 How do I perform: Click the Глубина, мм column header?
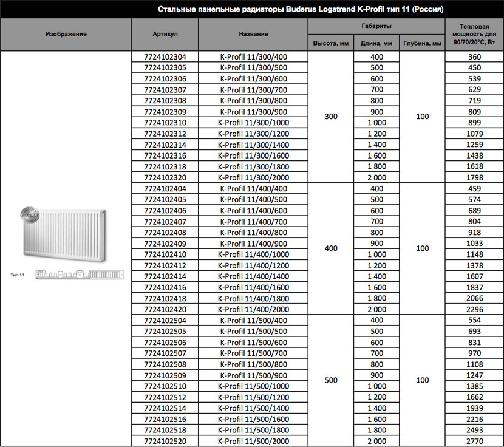tap(423, 43)
